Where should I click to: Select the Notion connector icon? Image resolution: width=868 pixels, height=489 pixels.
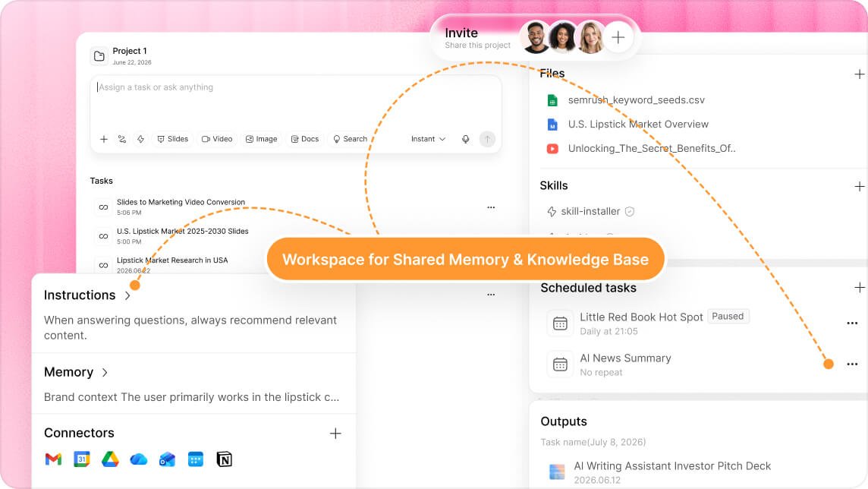(224, 459)
